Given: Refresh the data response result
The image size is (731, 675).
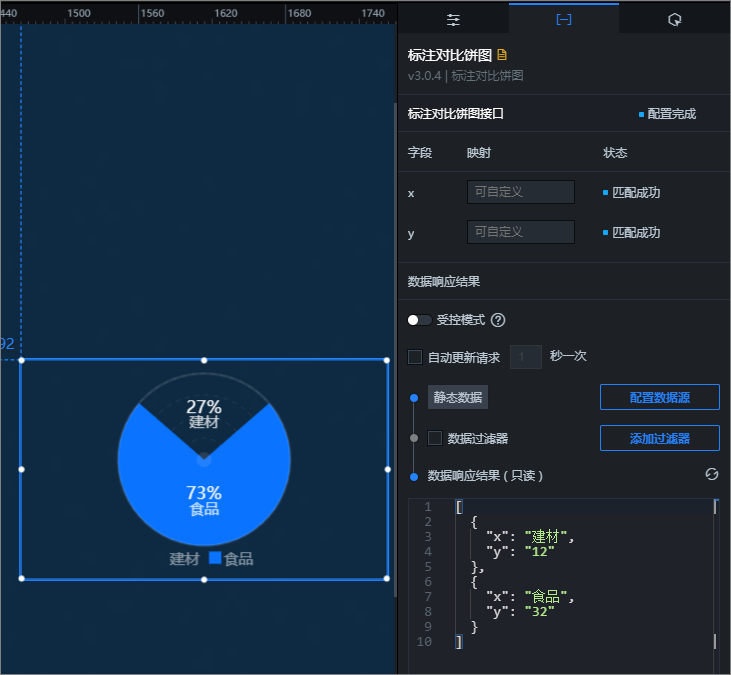Looking at the screenshot, I should click(x=712, y=475).
